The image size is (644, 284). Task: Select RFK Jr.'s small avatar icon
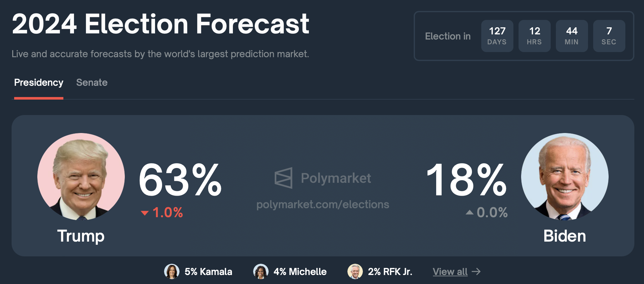[355, 271]
